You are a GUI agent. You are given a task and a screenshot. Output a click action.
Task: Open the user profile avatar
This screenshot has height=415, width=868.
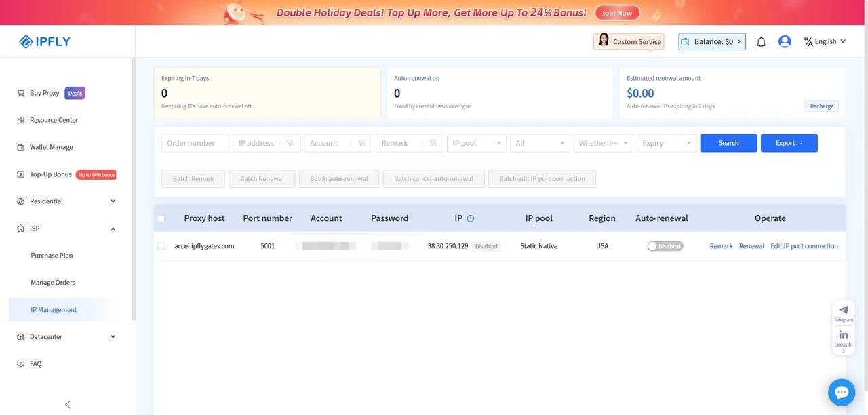click(785, 41)
